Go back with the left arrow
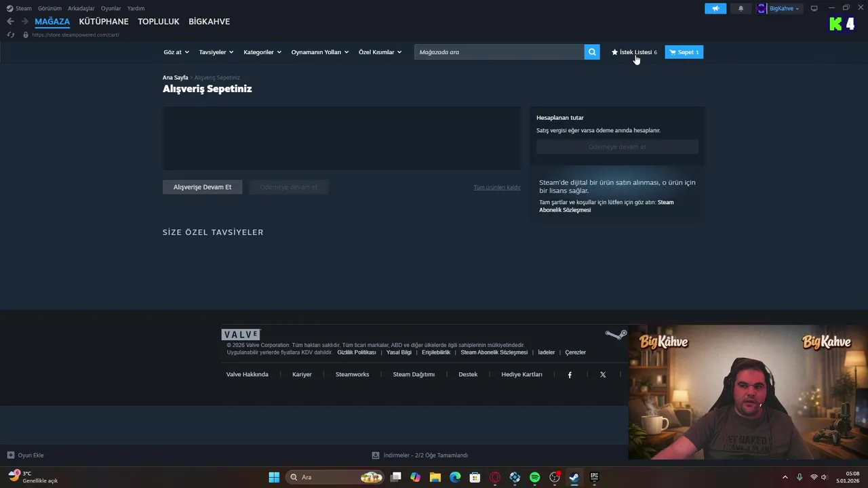The width and height of the screenshot is (868, 488). [x=10, y=22]
